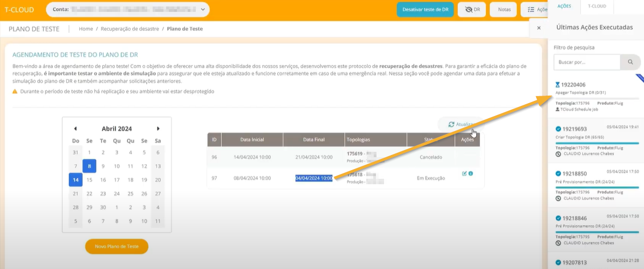Switch to the T-CLOUD tab
The width and height of the screenshot is (644, 269).
click(x=597, y=6)
